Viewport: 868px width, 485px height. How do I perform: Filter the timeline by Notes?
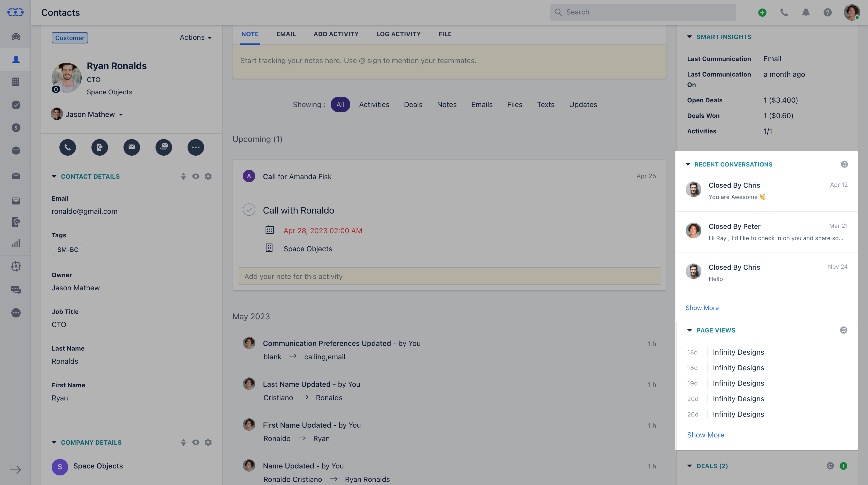(x=446, y=104)
